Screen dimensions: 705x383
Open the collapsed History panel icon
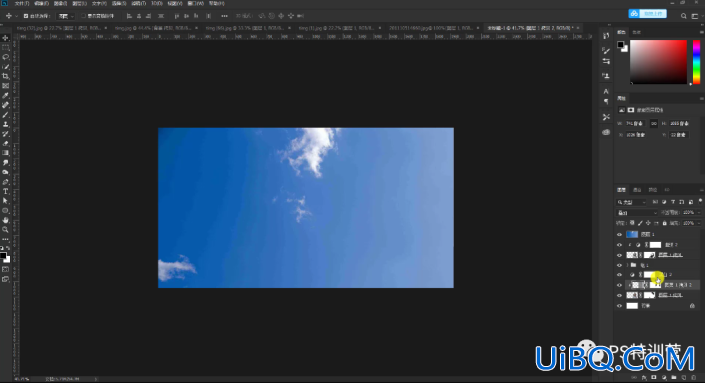tap(606, 36)
